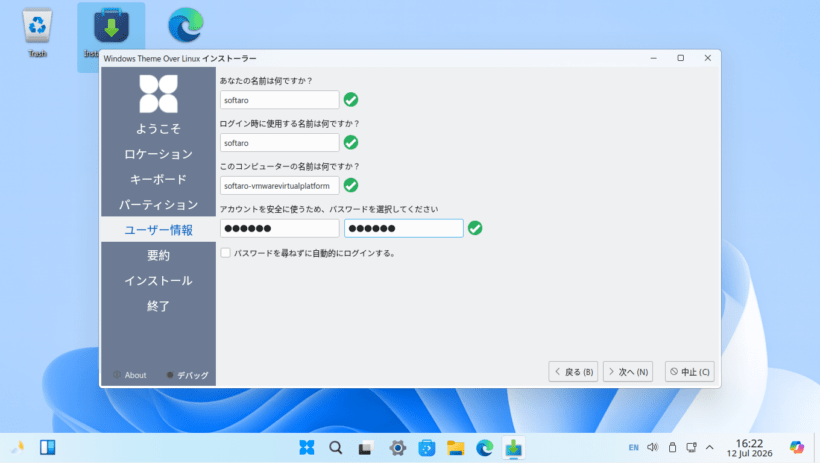This screenshot has width=820, height=463.
Task: Go to the ようこそ step
Action: [158, 129]
